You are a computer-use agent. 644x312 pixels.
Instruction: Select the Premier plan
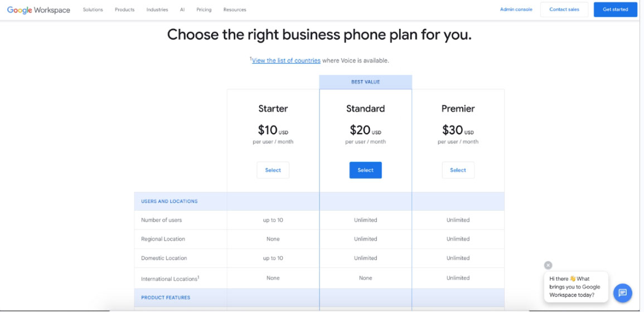tap(458, 170)
